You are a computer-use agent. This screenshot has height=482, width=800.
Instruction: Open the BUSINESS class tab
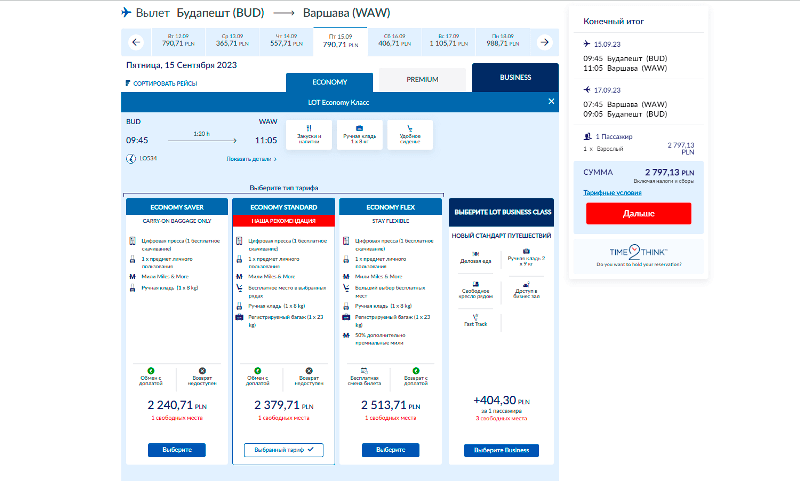point(515,78)
